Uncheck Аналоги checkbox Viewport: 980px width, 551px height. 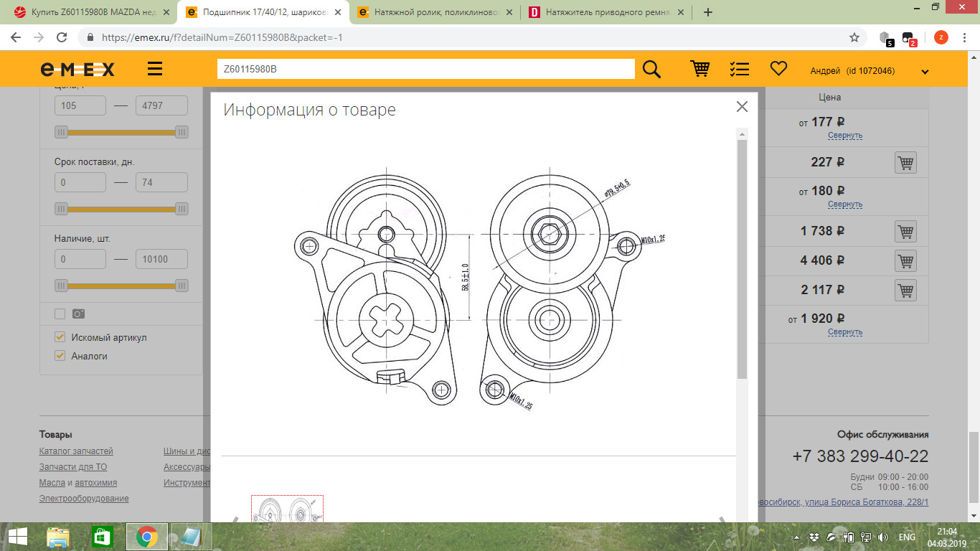60,356
